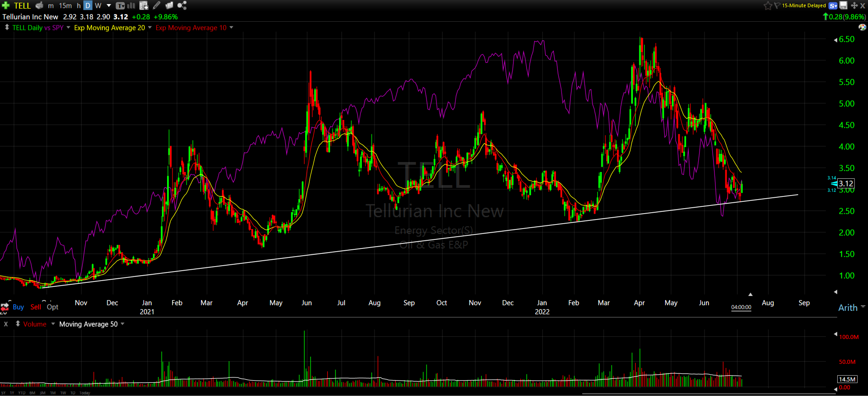
Task: Click volume pane reorder arrows icon
Action: [18, 324]
